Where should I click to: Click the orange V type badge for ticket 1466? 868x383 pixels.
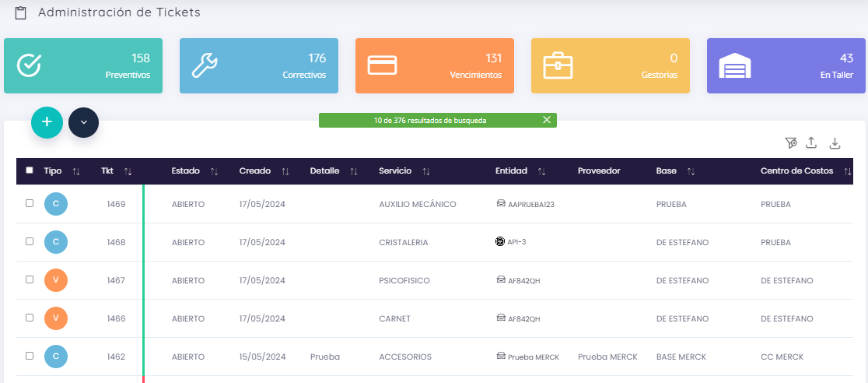(x=56, y=318)
